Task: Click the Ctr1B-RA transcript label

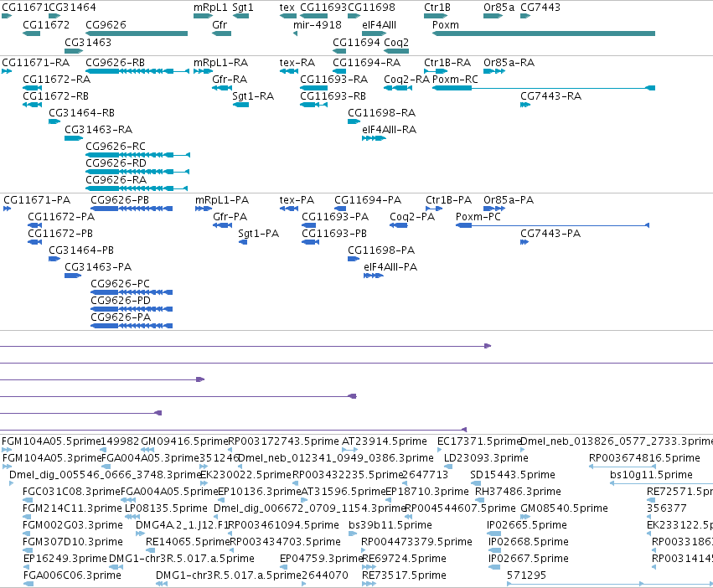Action: tap(447, 62)
